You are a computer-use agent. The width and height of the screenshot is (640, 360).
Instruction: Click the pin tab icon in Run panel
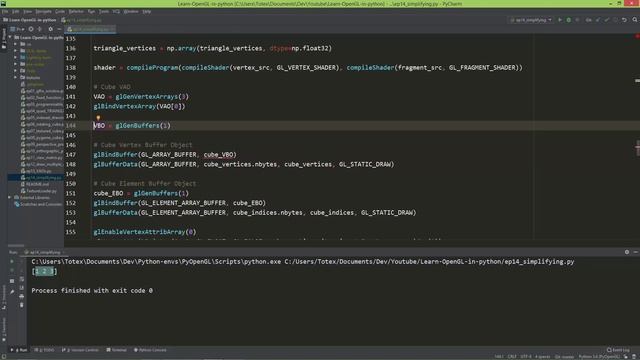click(x=12, y=291)
